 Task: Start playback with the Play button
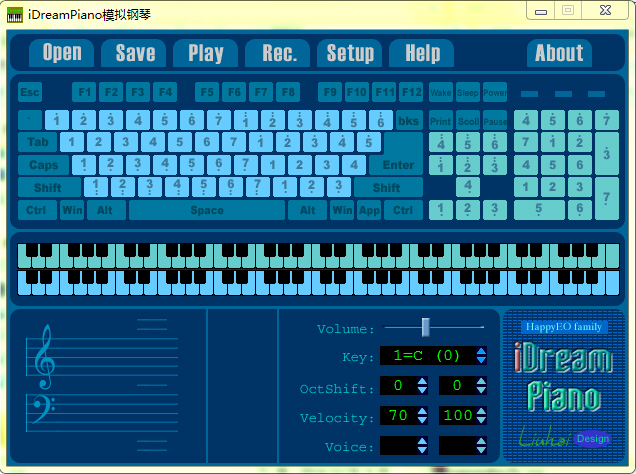206,53
